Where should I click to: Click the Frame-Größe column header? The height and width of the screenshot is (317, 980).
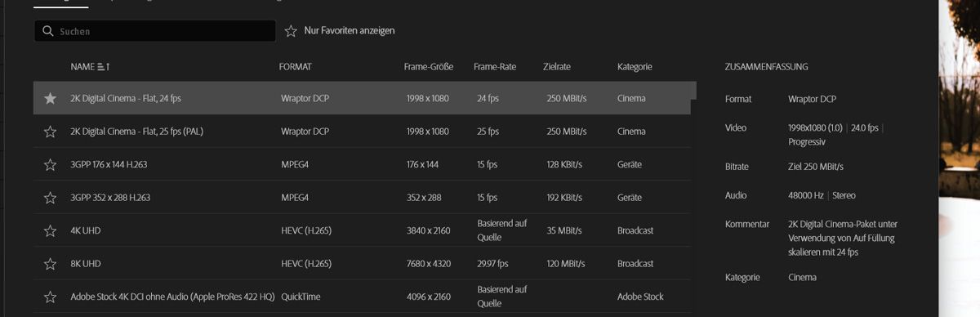click(x=429, y=66)
